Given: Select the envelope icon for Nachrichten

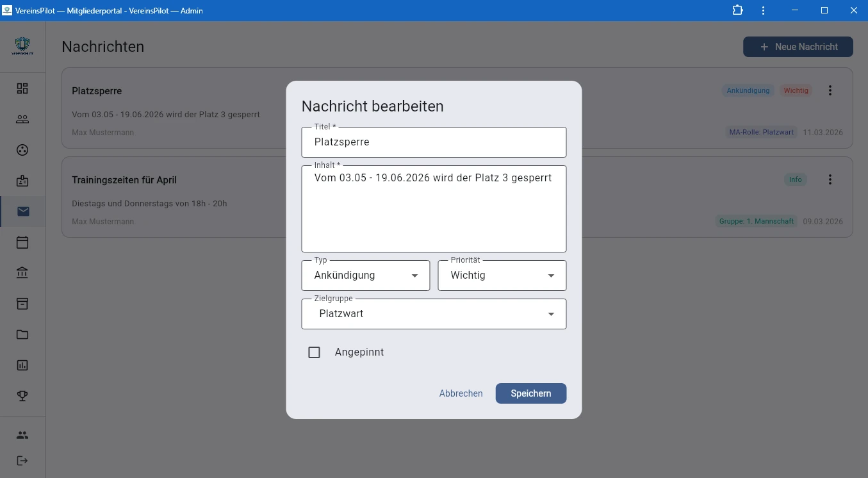Looking at the screenshot, I should click(x=22, y=211).
